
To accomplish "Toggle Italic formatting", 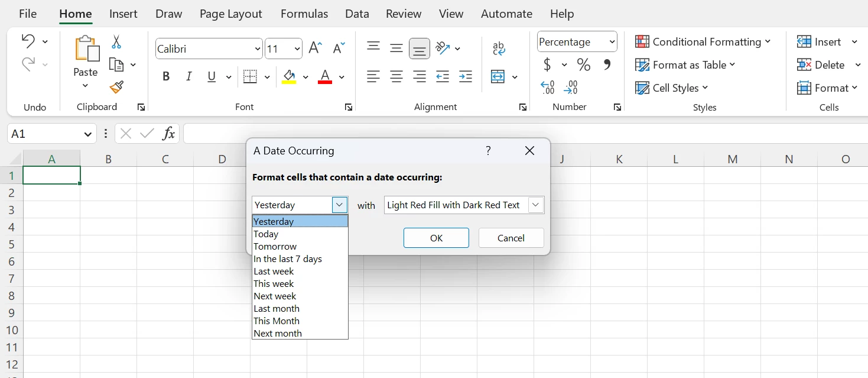I will coord(189,77).
